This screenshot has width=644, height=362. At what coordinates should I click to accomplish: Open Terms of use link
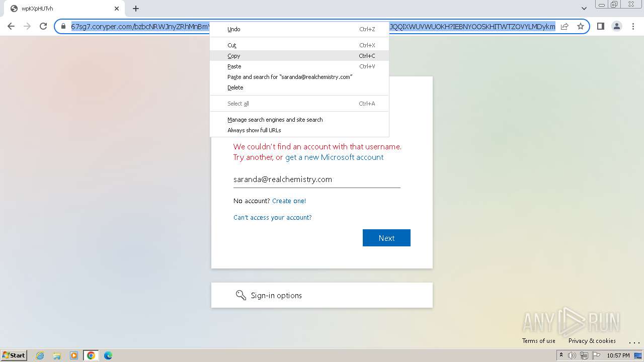[x=538, y=341]
